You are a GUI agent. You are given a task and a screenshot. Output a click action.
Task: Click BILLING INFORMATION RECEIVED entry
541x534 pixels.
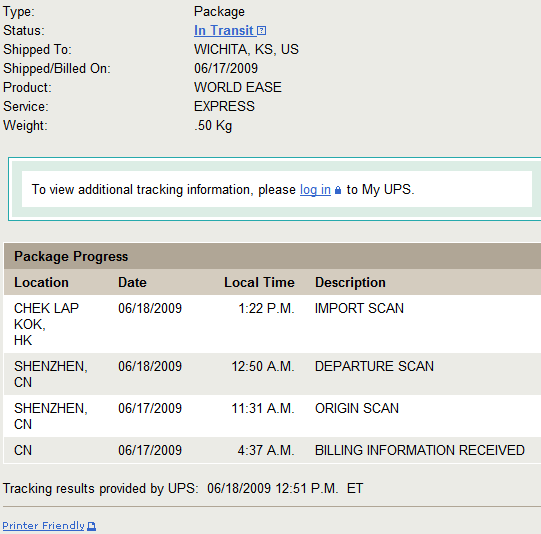pos(420,451)
